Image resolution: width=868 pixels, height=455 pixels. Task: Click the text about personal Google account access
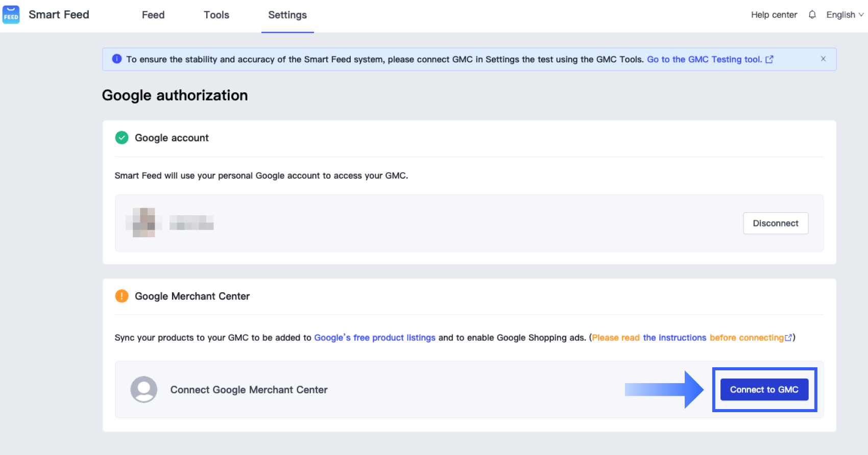(261, 175)
